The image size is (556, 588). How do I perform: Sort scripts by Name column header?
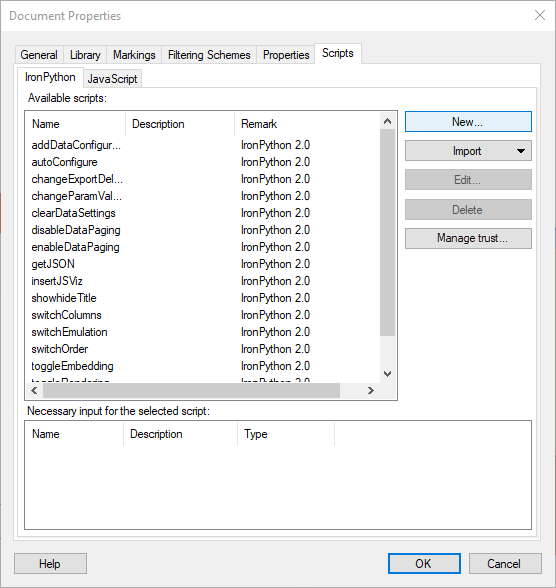75,124
